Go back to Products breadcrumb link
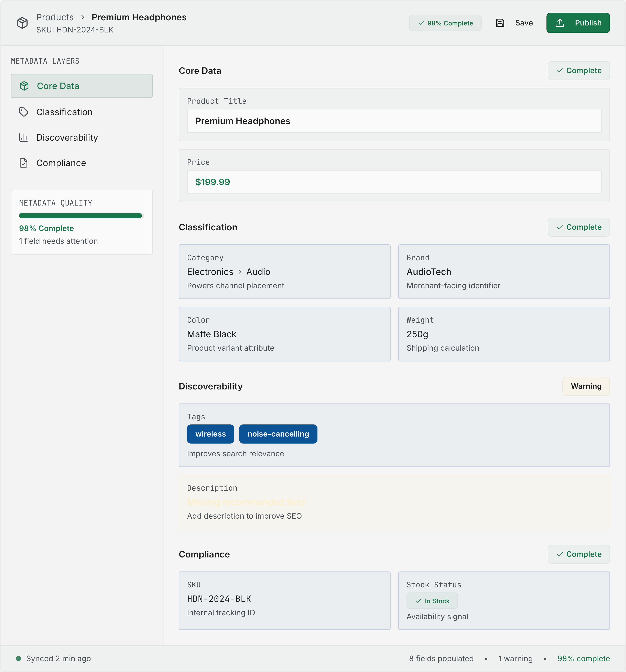Viewport: 626px width, 672px height. coord(55,17)
